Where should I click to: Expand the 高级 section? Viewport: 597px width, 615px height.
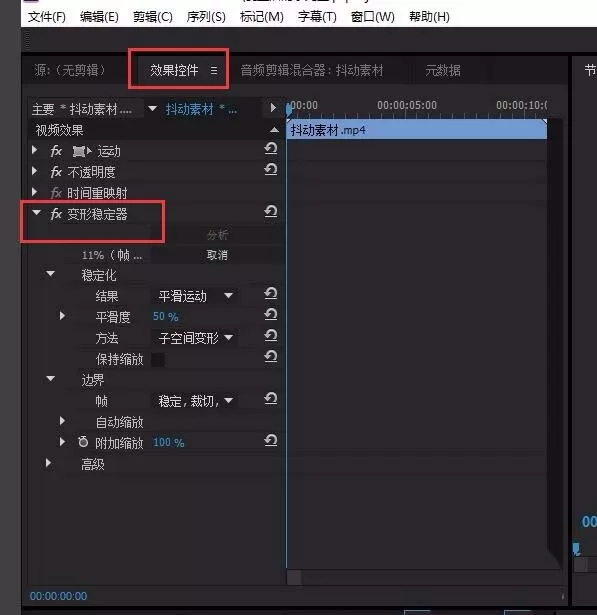click(x=48, y=463)
